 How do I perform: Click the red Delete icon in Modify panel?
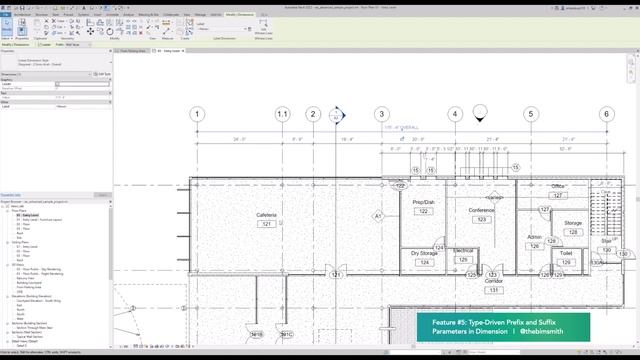coord(141,33)
